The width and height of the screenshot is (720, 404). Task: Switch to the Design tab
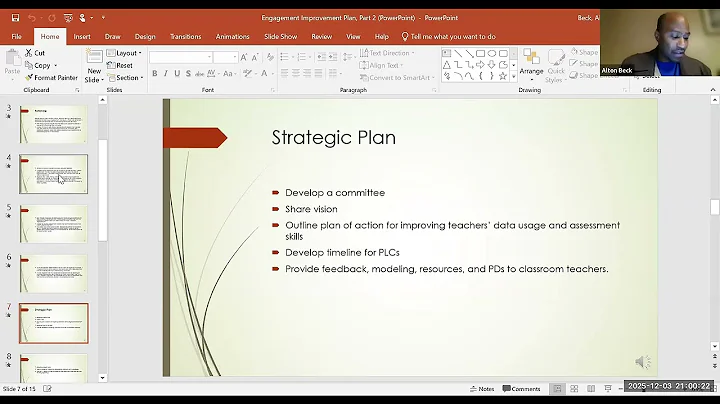tap(145, 37)
